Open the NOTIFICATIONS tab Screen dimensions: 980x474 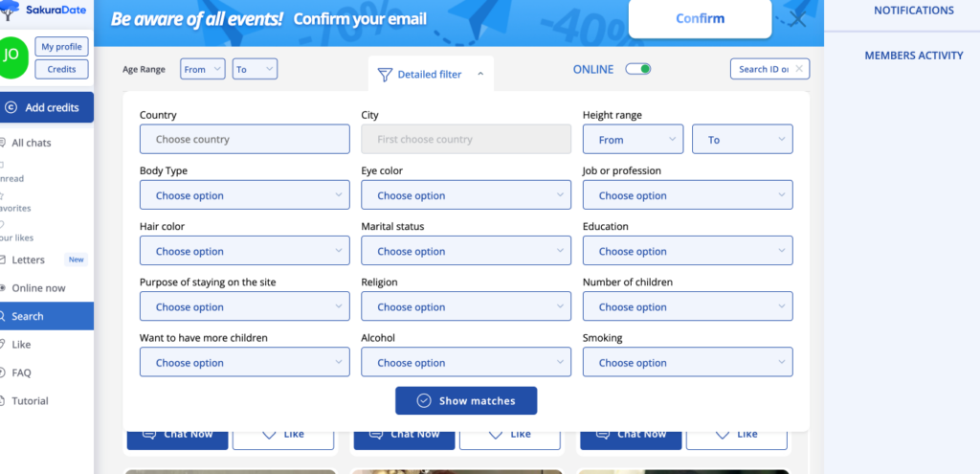tap(913, 11)
